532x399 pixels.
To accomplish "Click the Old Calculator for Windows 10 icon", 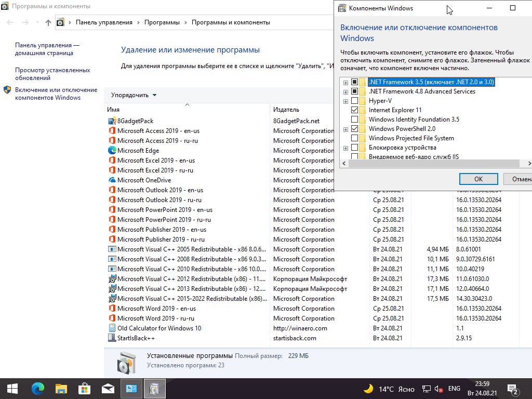I will point(112,328).
